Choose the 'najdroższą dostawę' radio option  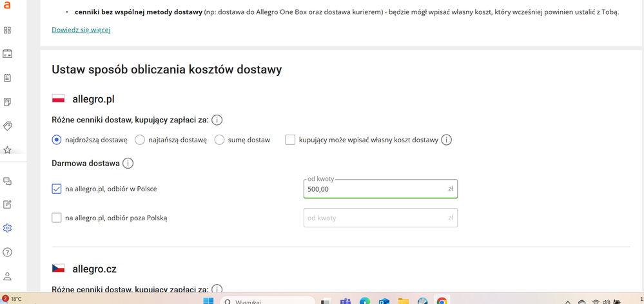click(x=57, y=140)
